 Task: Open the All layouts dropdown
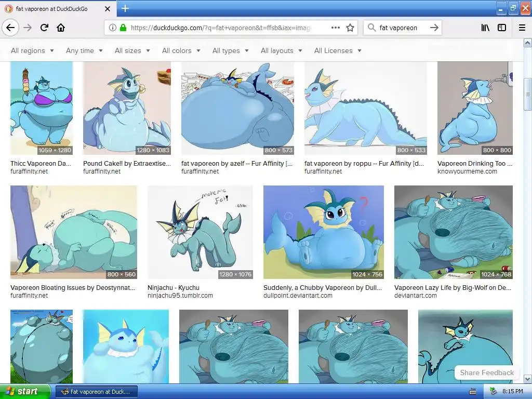coord(281,50)
